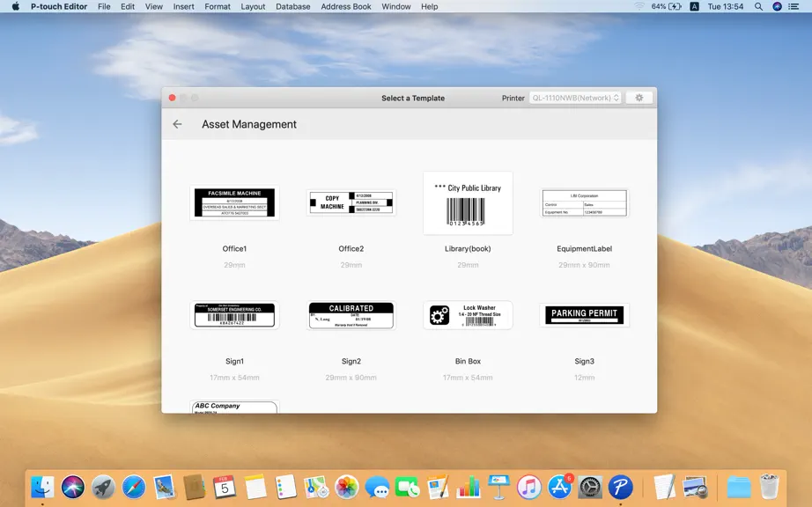Screen dimensions: 812x507
Task: Click the Siri icon in menu bar
Action: click(777, 7)
